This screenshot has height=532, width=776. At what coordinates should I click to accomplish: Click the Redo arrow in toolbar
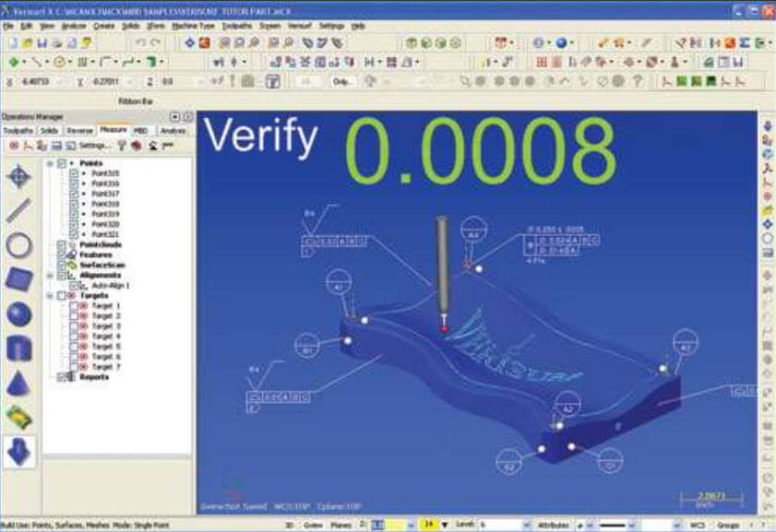(x=155, y=43)
